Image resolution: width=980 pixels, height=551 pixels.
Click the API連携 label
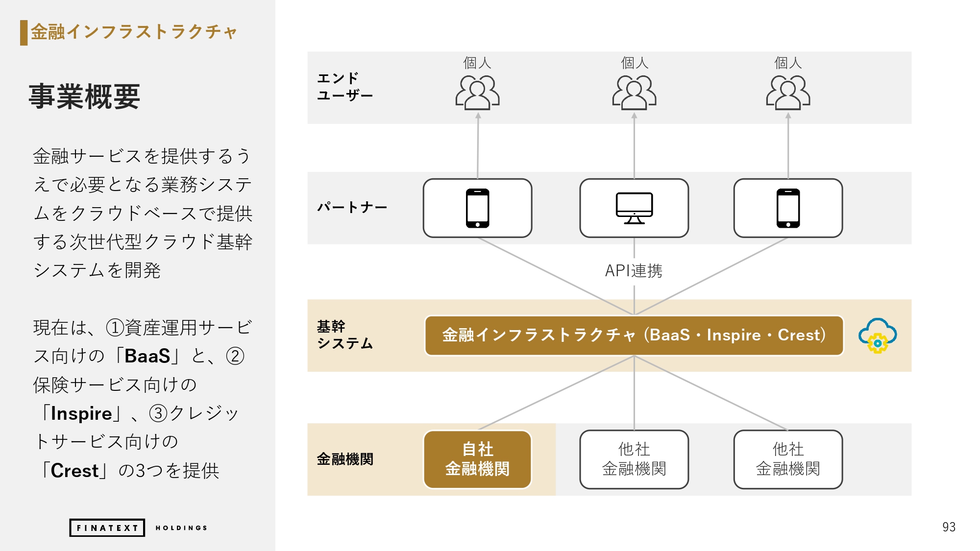(634, 271)
